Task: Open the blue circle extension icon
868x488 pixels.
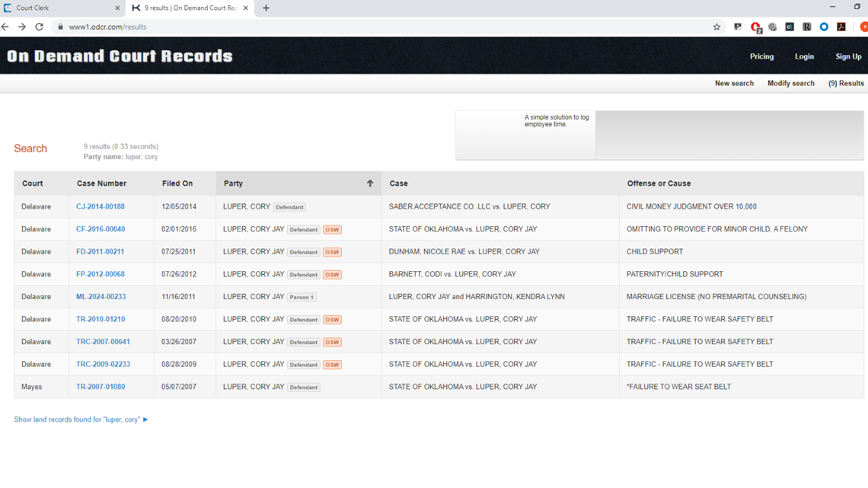Action: tap(825, 27)
